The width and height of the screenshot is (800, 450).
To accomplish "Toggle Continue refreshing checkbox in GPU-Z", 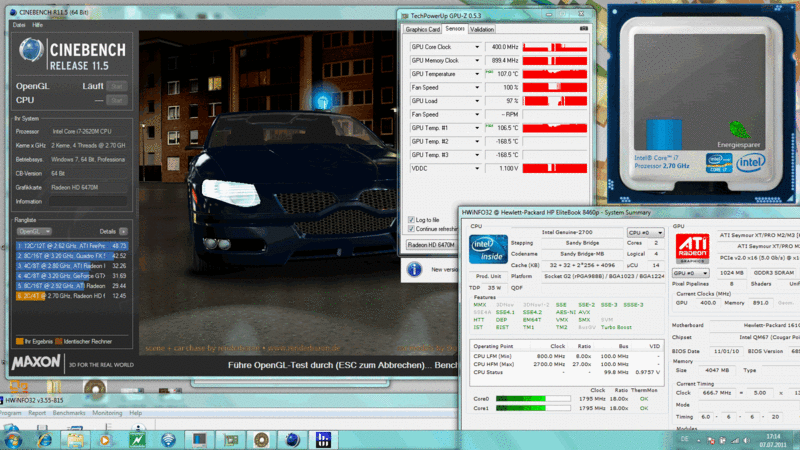I will click(x=412, y=229).
